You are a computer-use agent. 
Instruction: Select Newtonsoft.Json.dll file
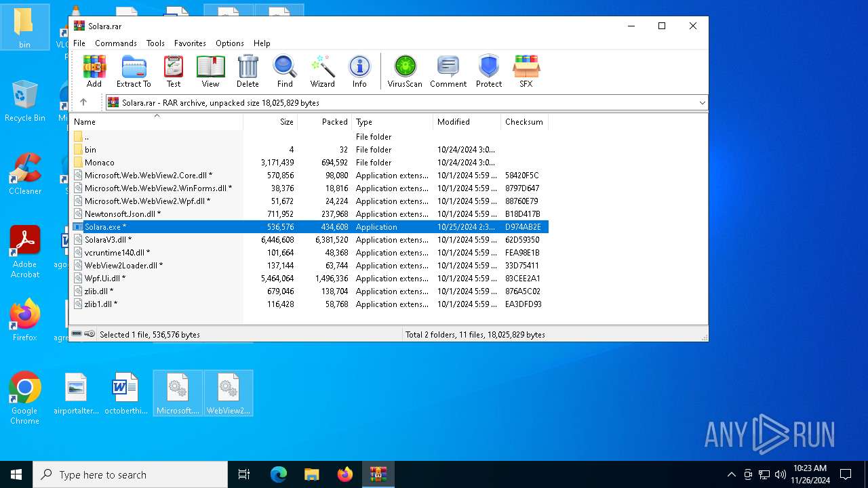pos(309,214)
